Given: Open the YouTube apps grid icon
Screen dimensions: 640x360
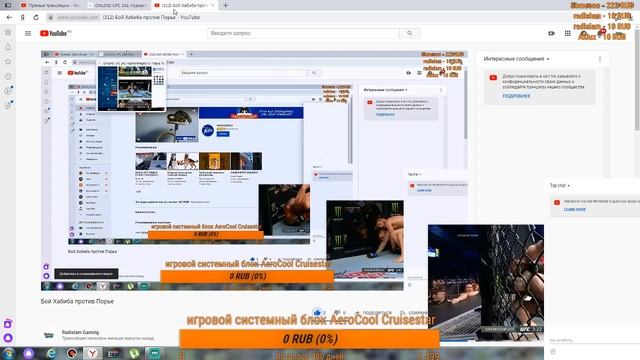Looking at the screenshot, I should pyautogui.click(x=567, y=33).
